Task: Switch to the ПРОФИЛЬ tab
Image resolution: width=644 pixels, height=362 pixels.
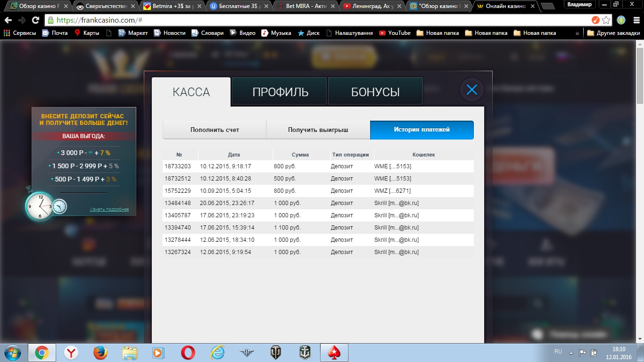Action: (280, 92)
